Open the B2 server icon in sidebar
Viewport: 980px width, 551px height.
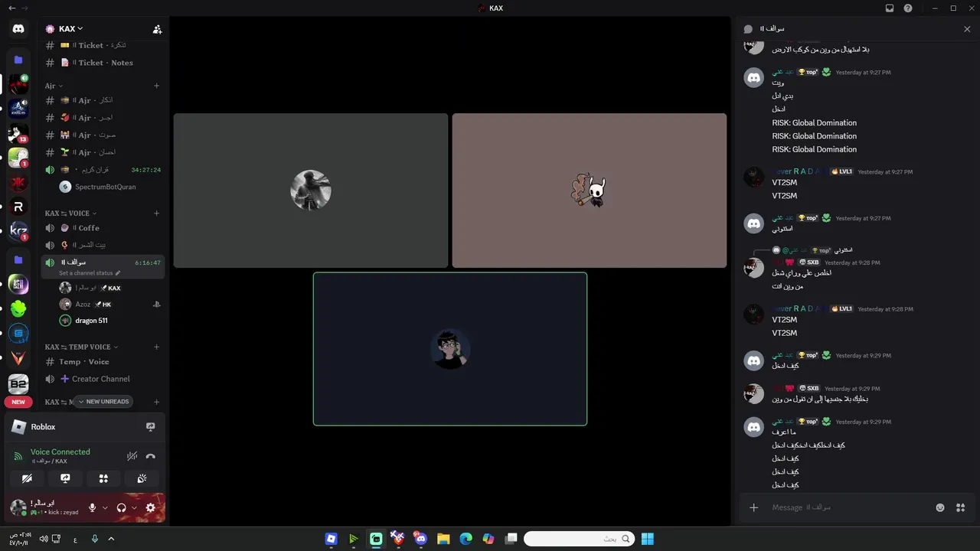(18, 383)
